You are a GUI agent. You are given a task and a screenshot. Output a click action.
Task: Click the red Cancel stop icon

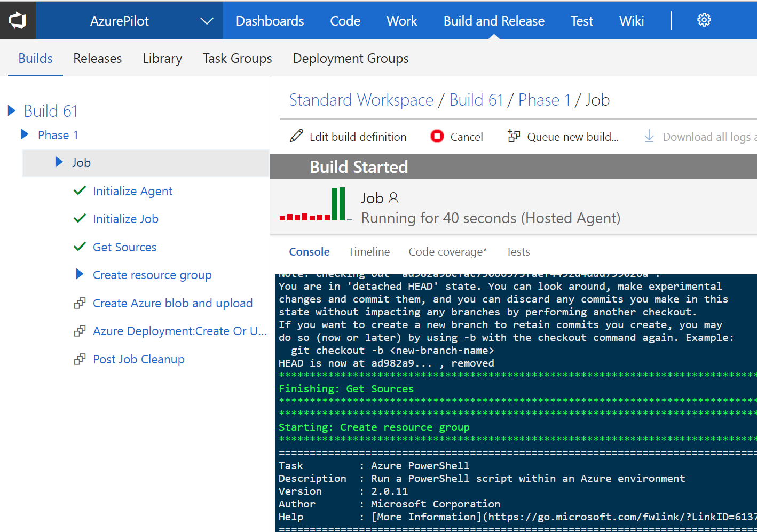tap(437, 136)
